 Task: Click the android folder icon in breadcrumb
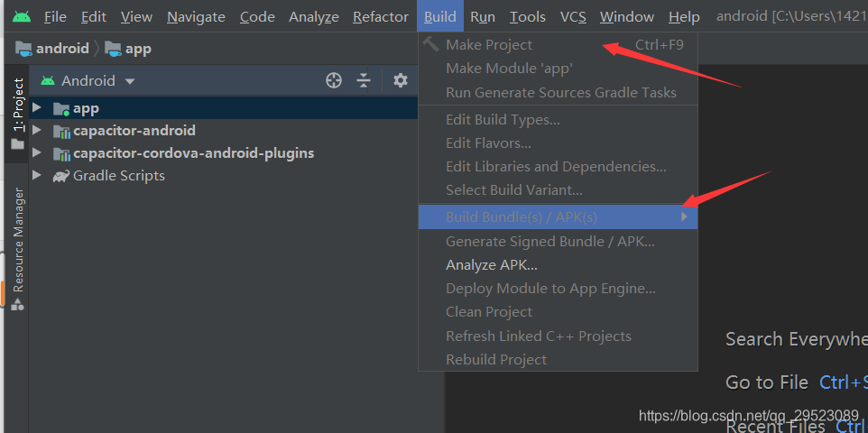click(x=23, y=49)
